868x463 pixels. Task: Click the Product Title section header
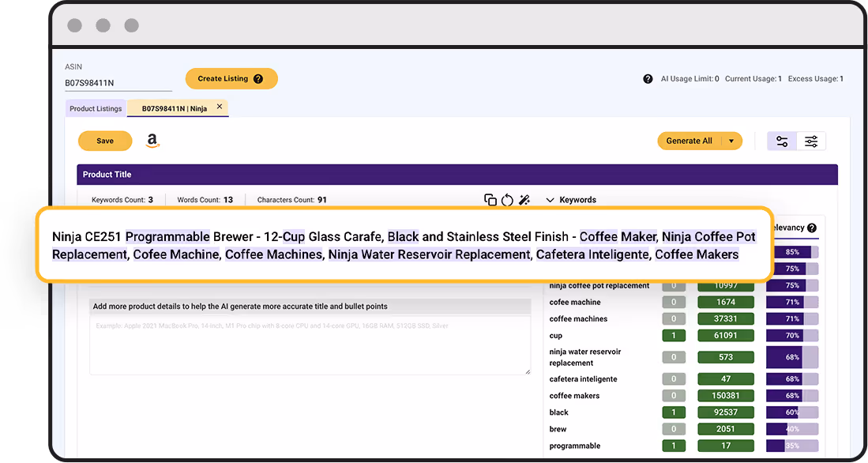(x=457, y=175)
